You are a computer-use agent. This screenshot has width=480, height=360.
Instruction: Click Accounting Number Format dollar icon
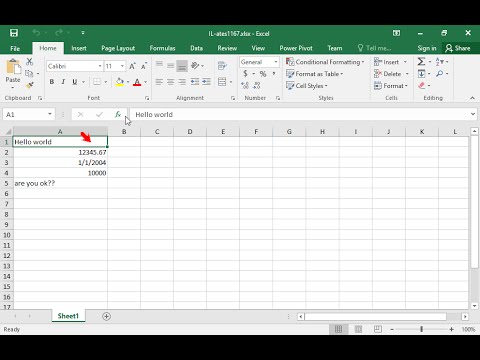point(246,74)
